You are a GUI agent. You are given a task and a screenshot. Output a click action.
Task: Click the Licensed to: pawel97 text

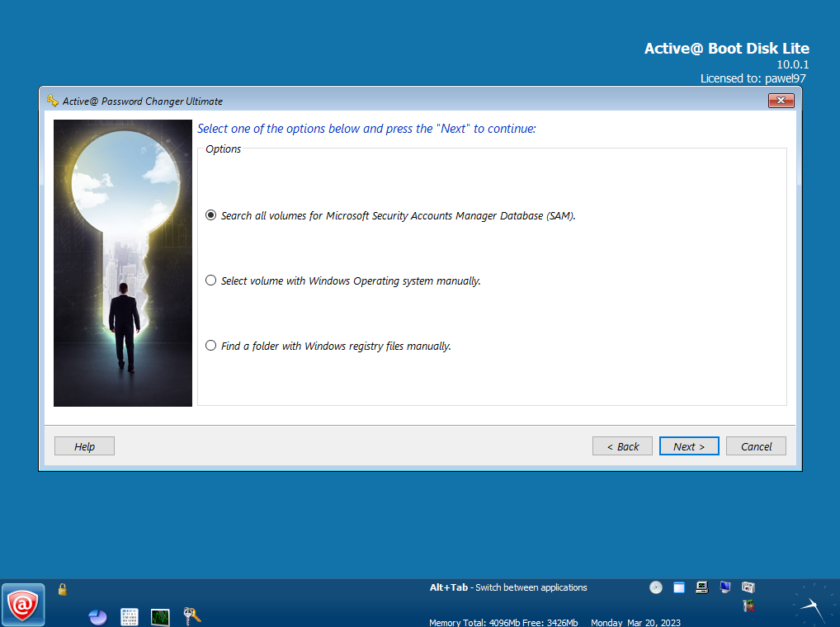coord(753,78)
